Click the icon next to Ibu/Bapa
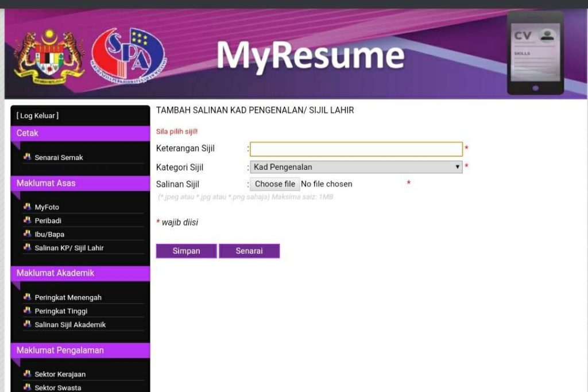588x392 pixels. coord(27,234)
